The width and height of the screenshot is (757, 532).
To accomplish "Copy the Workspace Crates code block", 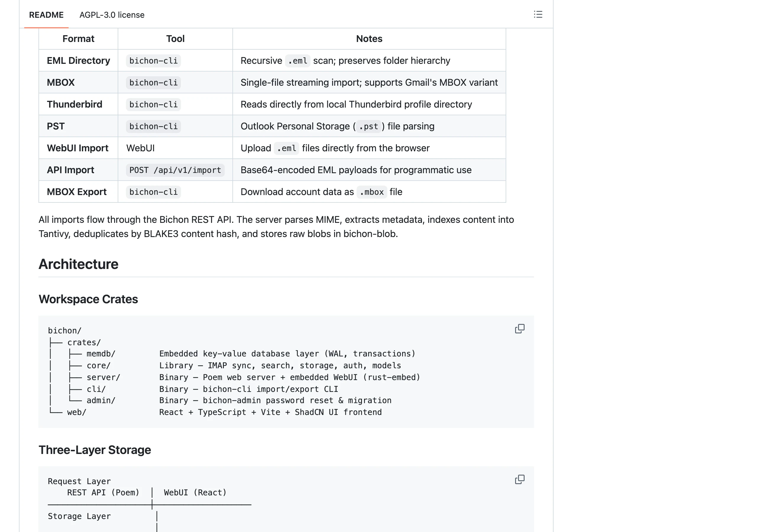I will click(x=520, y=329).
